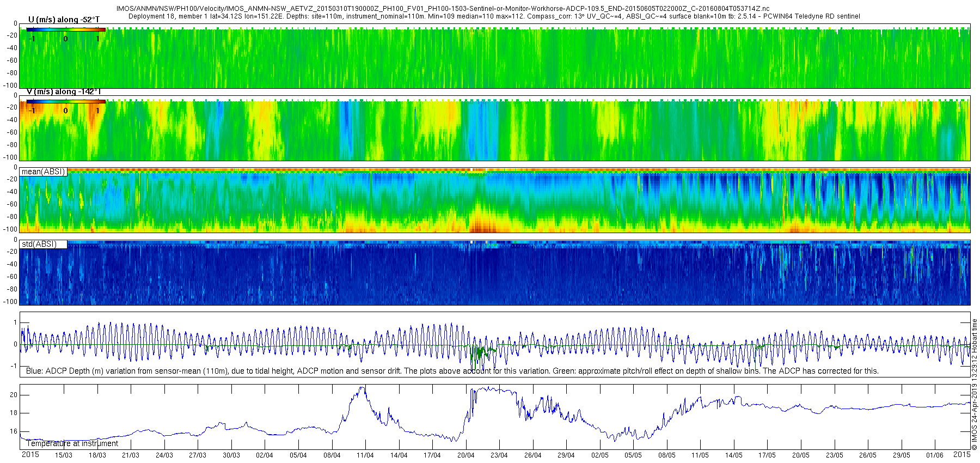Click the '08/04' date tick label

[332, 455]
